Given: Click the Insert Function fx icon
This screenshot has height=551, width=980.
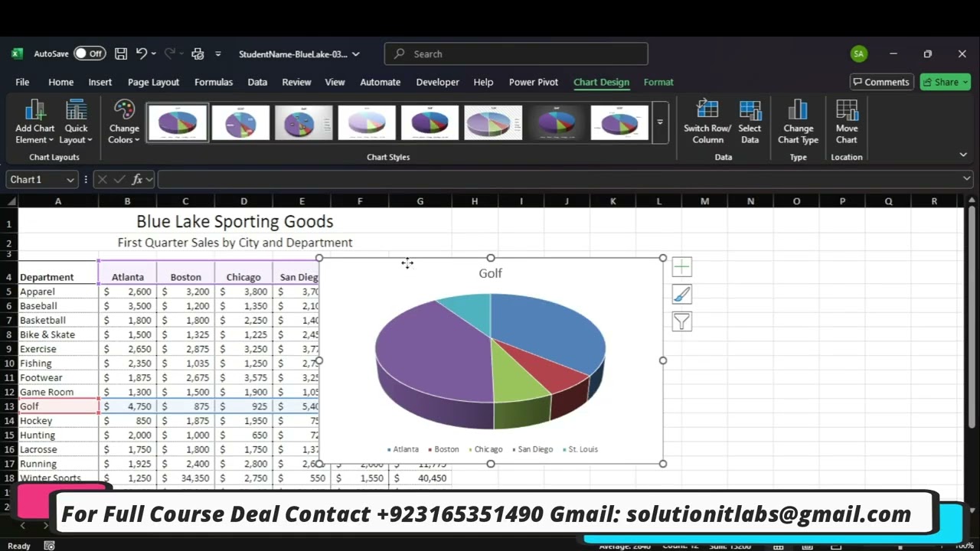Looking at the screenshot, I should click(x=138, y=180).
